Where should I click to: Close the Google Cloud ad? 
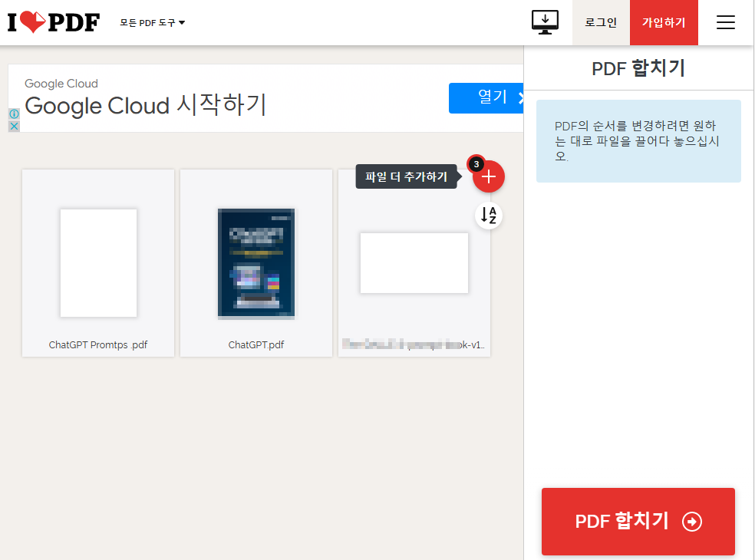coord(14,126)
